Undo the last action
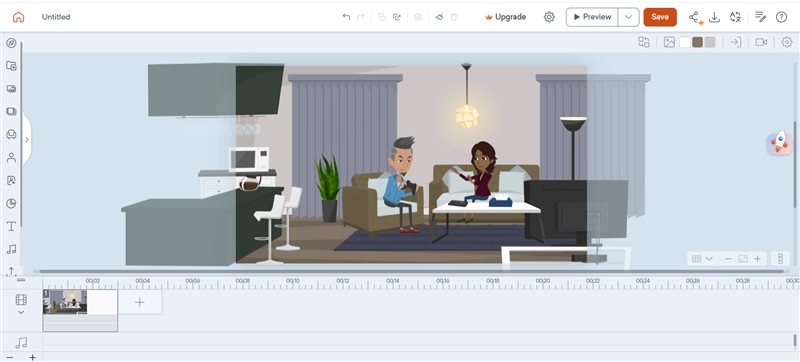Image resolution: width=800 pixels, height=362 pixels. click(346, 17)
